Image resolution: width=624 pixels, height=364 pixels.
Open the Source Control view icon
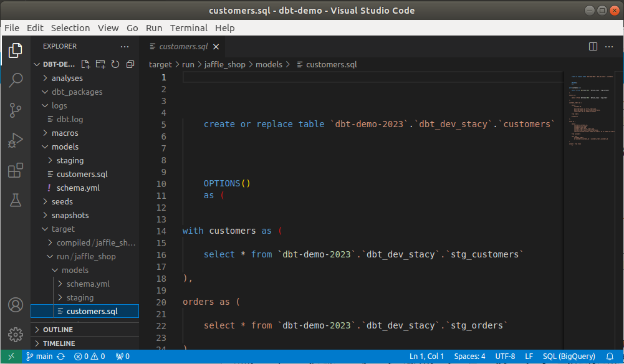15,110
